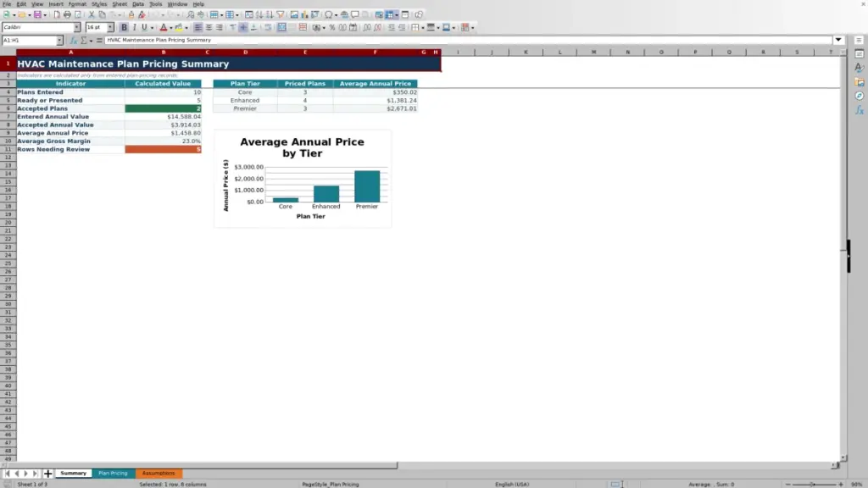Open the Find & Replace tool
The image size is (868, 488).
191,15
